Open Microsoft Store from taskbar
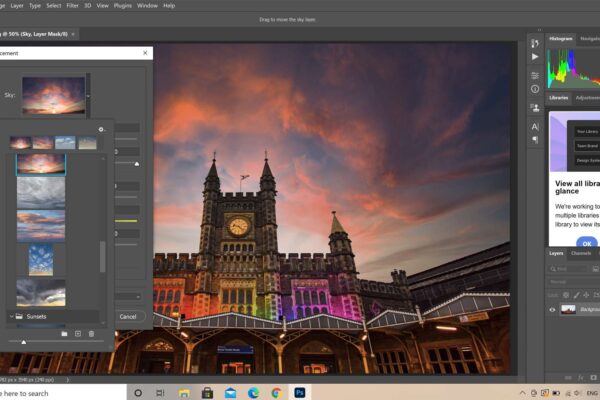Screen dimensions: 600x400 207,393
